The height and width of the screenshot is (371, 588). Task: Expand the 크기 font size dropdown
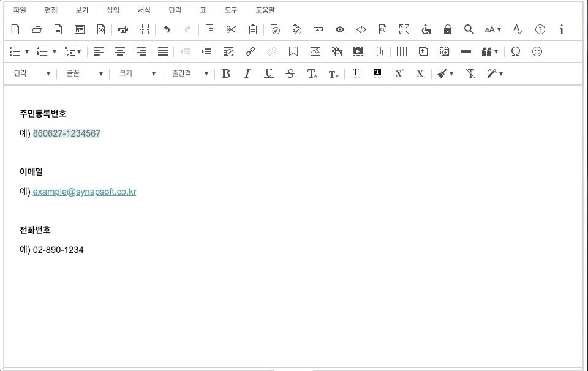click(137, 73)
